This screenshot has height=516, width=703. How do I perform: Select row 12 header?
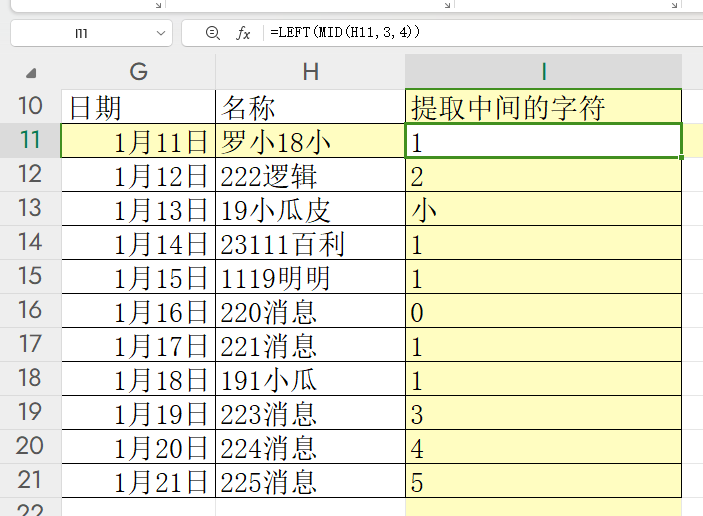click(x=30, y=174)
